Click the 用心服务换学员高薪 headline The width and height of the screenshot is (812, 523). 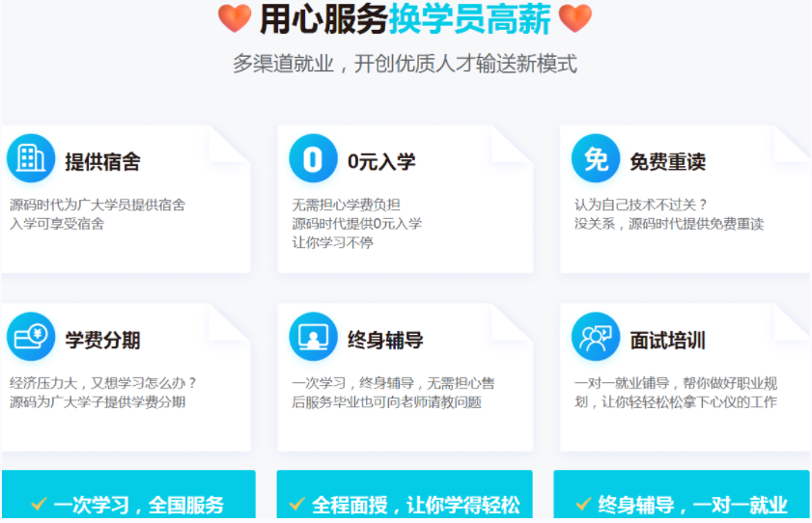click(405, 19)
